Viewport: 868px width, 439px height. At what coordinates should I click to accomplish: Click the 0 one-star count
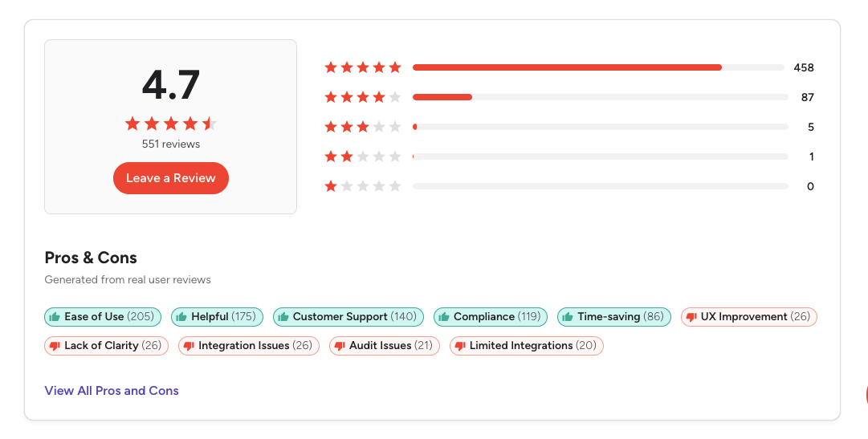tap(810, 186)
